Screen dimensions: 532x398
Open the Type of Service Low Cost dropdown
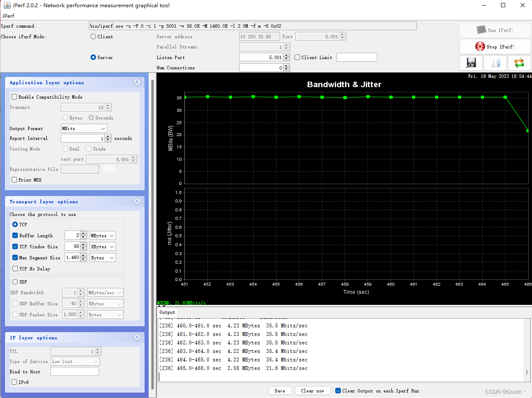75,361
